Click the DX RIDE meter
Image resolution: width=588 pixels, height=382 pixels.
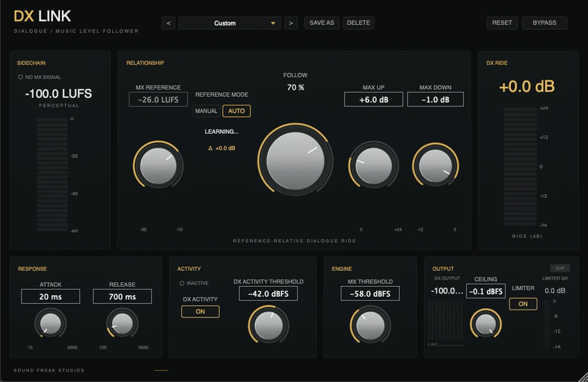coord(520,167)
